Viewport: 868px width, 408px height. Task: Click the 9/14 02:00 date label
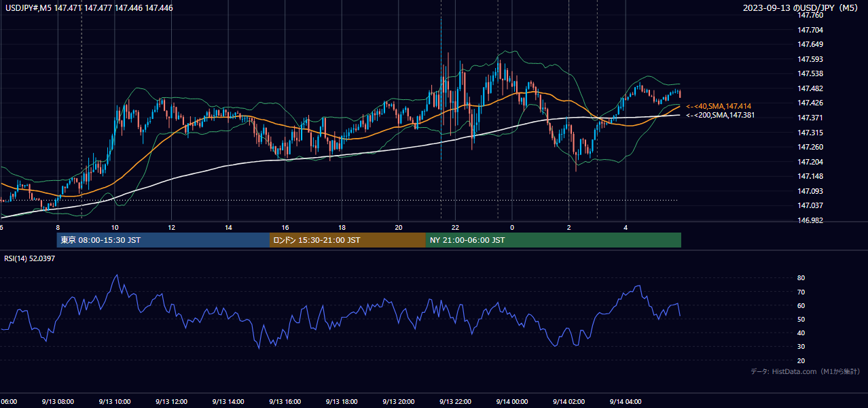point(568,402)
